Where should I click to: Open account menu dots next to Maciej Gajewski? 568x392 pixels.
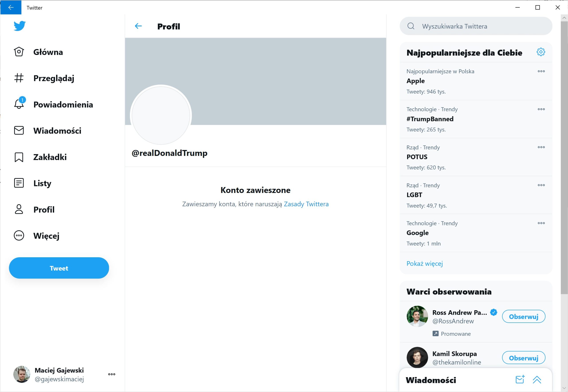[x=112, y=374]
